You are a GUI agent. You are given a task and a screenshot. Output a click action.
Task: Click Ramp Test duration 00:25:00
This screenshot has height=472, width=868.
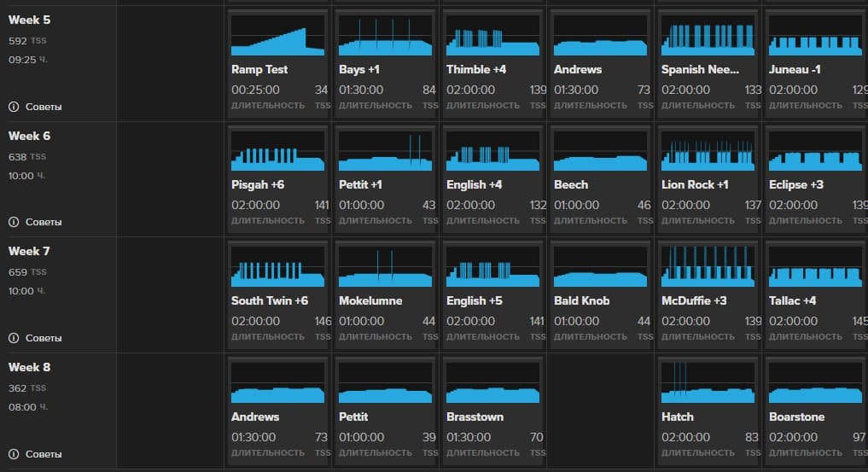[255, 90]
